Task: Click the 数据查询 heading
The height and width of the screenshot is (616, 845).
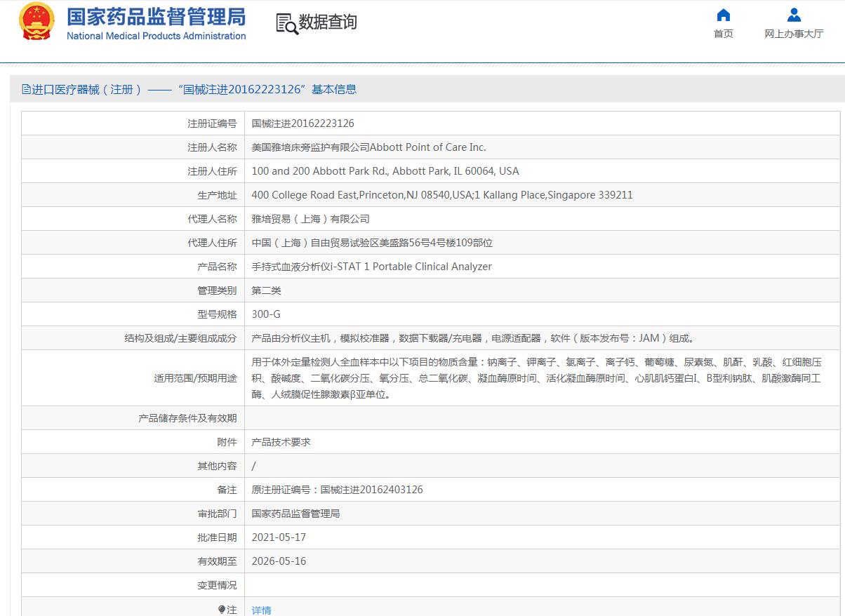Action: tap(328, 22)
